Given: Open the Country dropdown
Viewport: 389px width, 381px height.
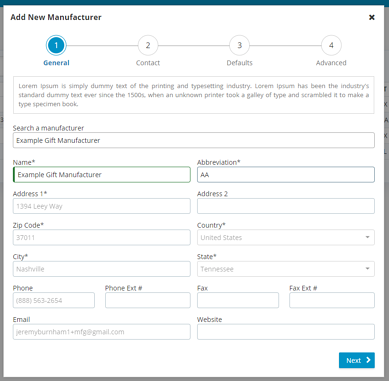Looking at the screenshot, I should point(286,238).
